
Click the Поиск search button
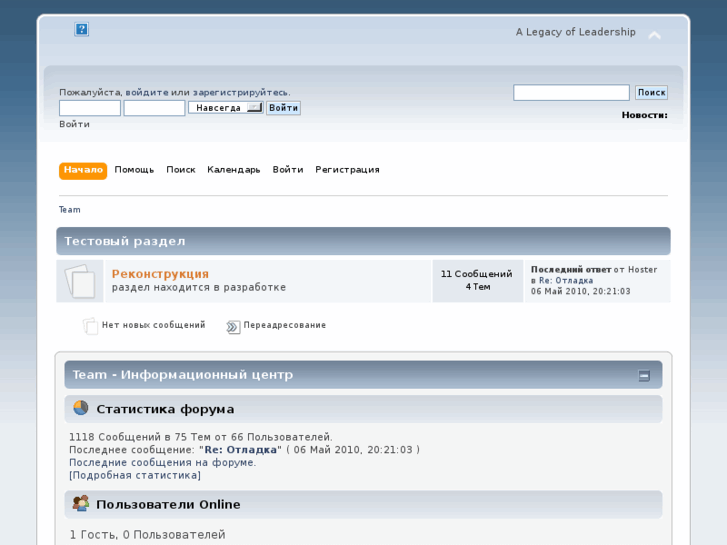(x=651, y=92)
